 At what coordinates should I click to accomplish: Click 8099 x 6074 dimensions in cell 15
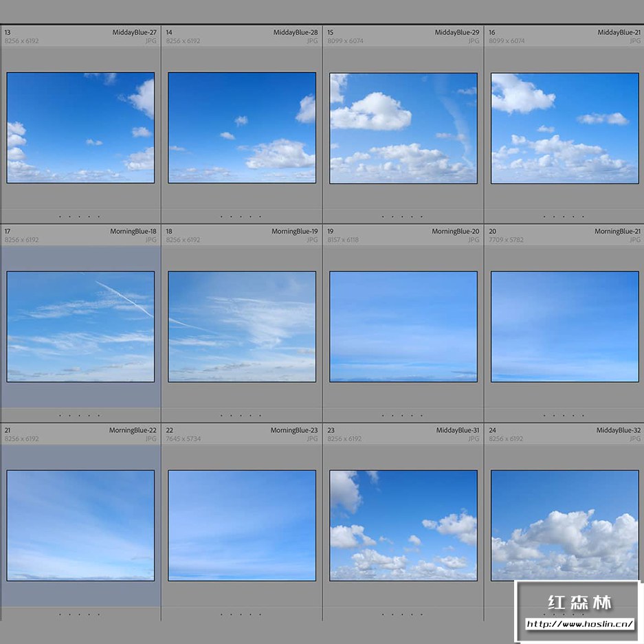(345, 41)
